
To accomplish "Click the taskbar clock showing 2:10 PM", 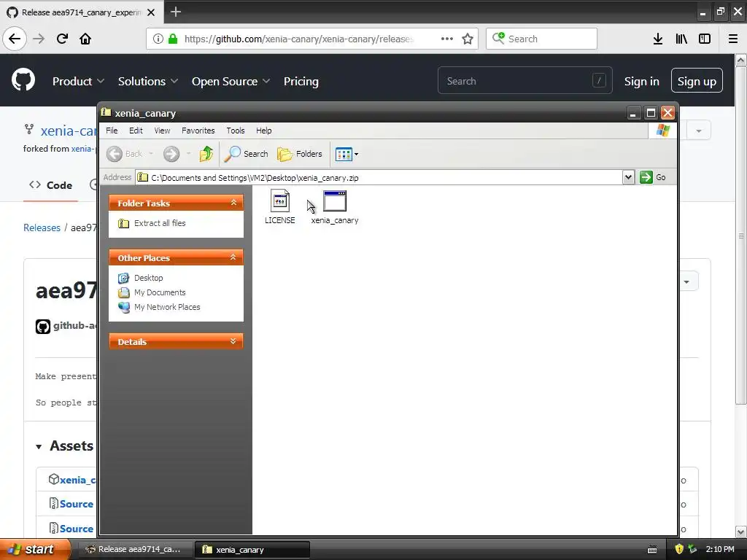I will tap(720, 549).
